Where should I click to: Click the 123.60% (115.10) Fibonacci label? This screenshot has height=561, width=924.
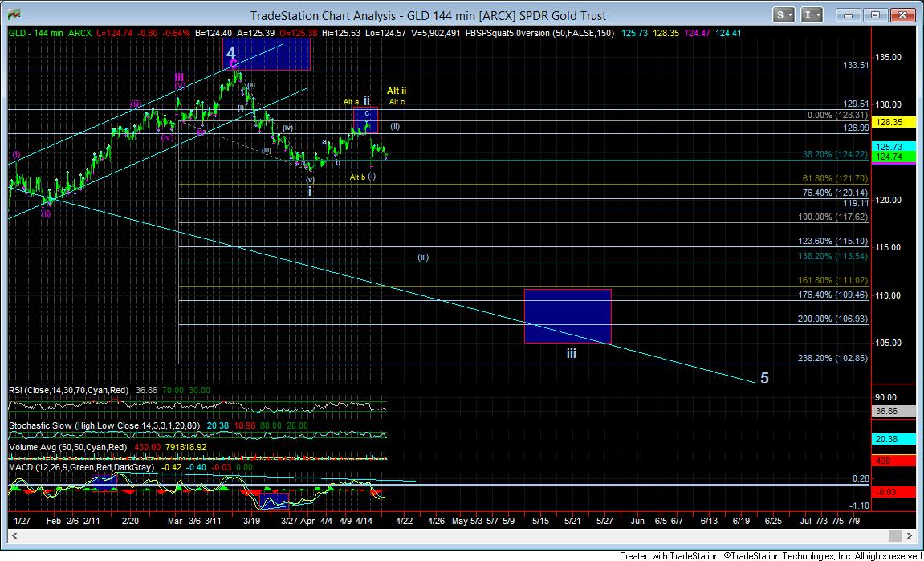[x=832, y=241]
